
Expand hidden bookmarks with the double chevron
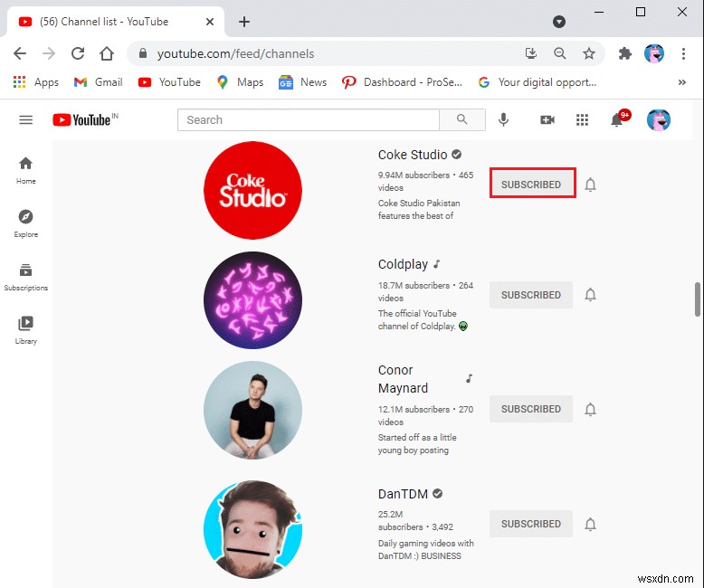(682, 82)
